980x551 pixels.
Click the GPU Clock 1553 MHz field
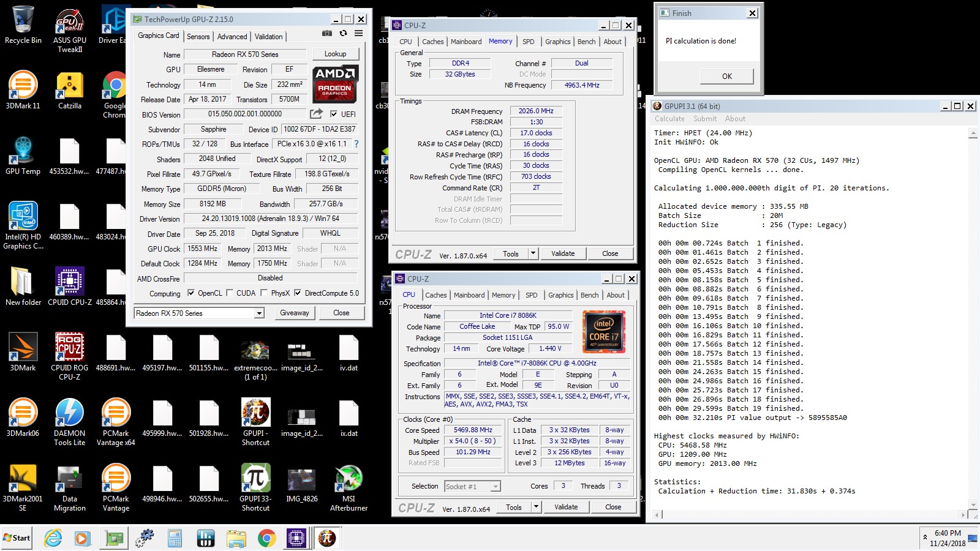[203, 249]
